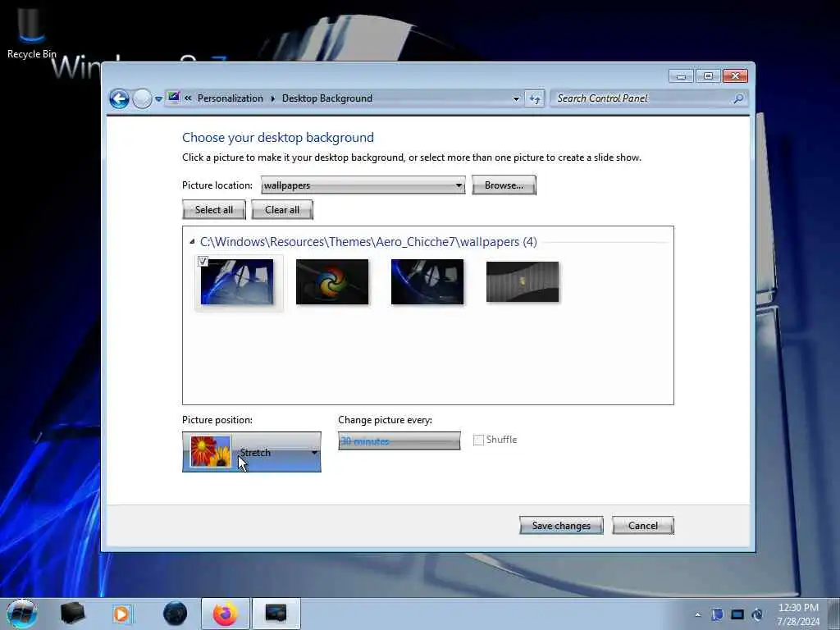
Task: Refresh the address bar location
Action: [535, 98]
